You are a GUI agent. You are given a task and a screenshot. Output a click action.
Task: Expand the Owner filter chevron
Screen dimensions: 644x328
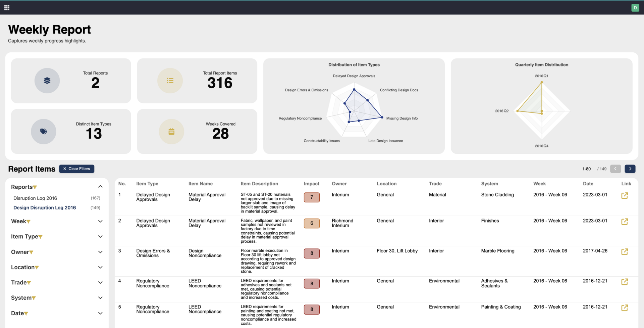pyautogui.click(x=100, y=252)
